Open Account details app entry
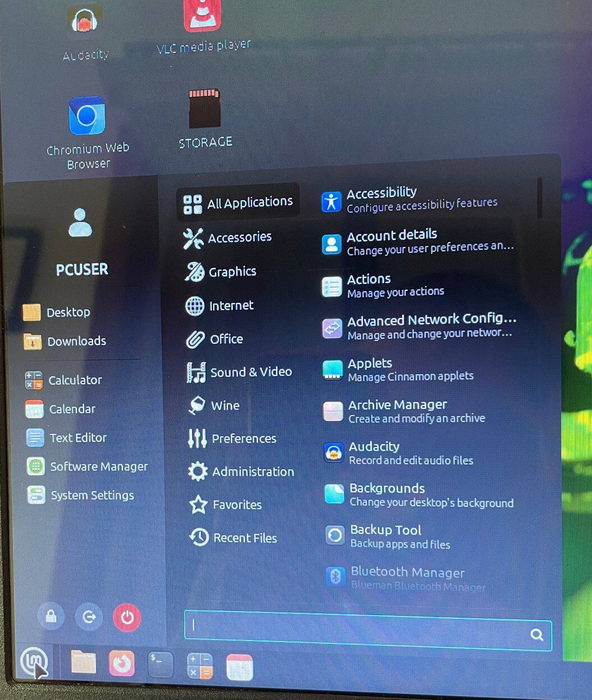The width and height of the screenshot is (592, 700). (x=417, y=242)
